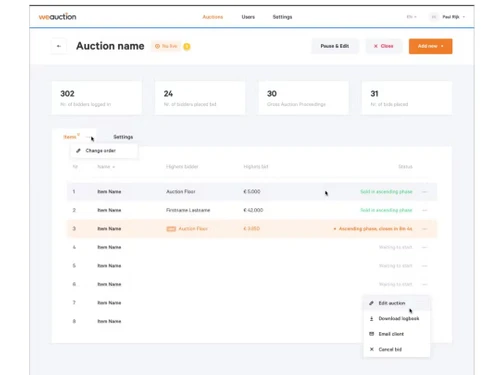500x375 pixels.
Task: Open Settings in the top navigation
Action: pyautogui.click(x=282, y=17)
